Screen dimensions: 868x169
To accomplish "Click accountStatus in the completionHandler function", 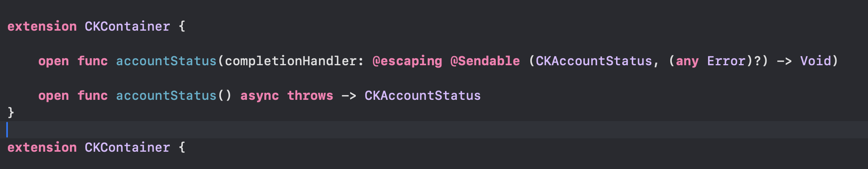I will pos(166,61).
